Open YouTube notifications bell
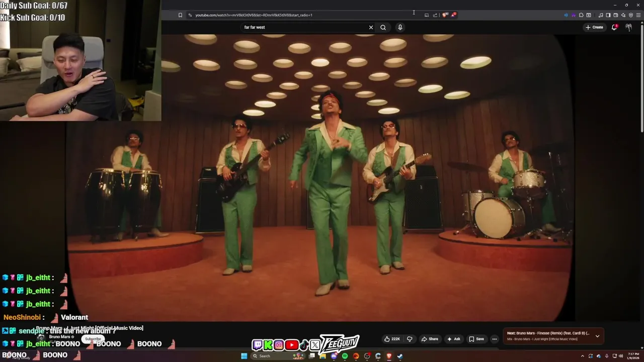The height and width of the screenshot is (362, 644). (614, 27)
